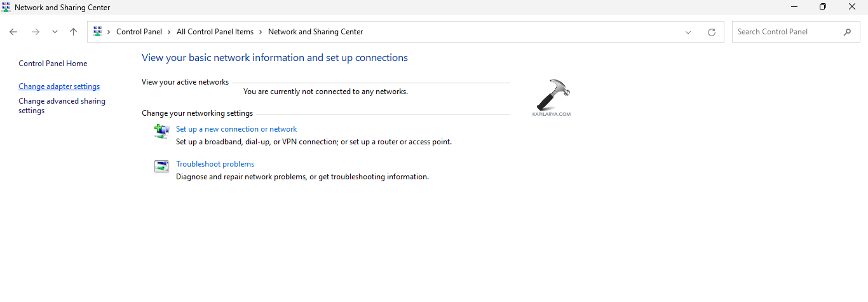Open Control Panel Home
This screenshot has height=302, width=868.
pos(53,64)
